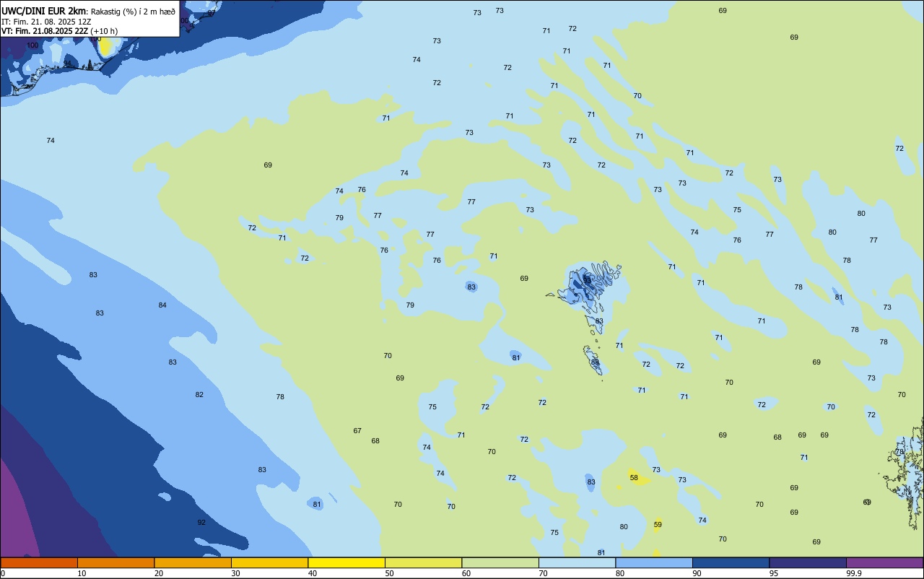Click the '90' legend scale label
The width and height of the screenshot is (924, 579).
tap(697, 573)
